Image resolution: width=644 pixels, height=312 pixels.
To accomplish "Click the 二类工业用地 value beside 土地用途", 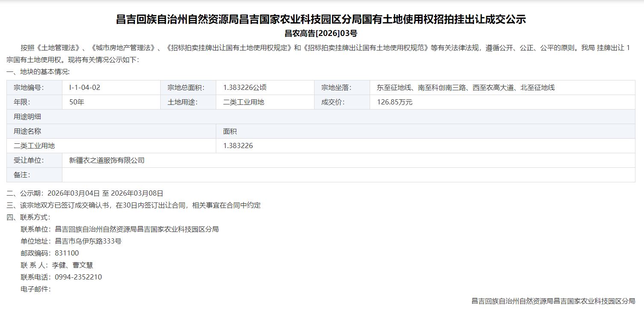I will [244, 102].
